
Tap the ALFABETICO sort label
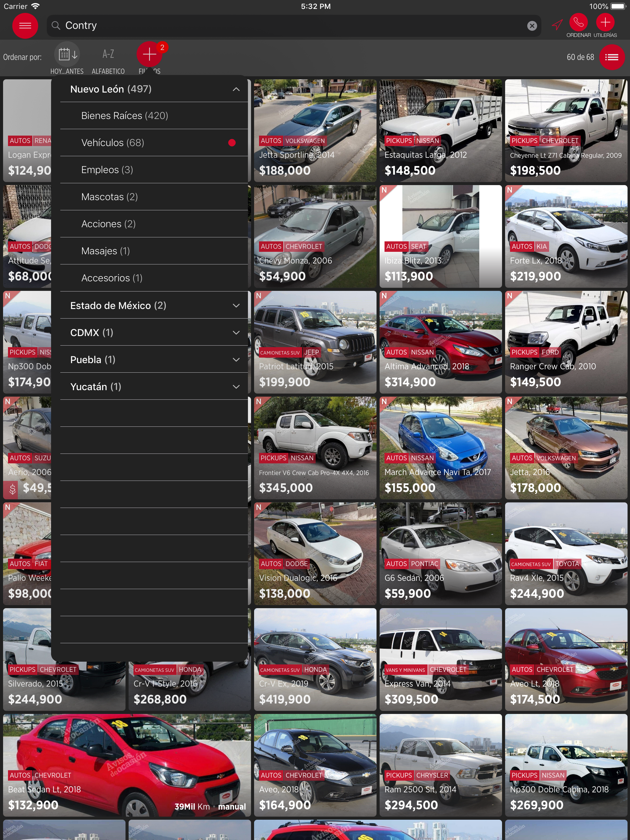point(108,71)
